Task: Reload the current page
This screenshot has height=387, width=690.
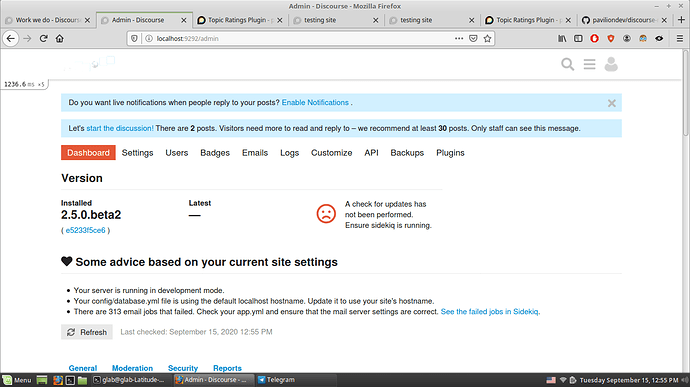Action: (x=43, y=39)
